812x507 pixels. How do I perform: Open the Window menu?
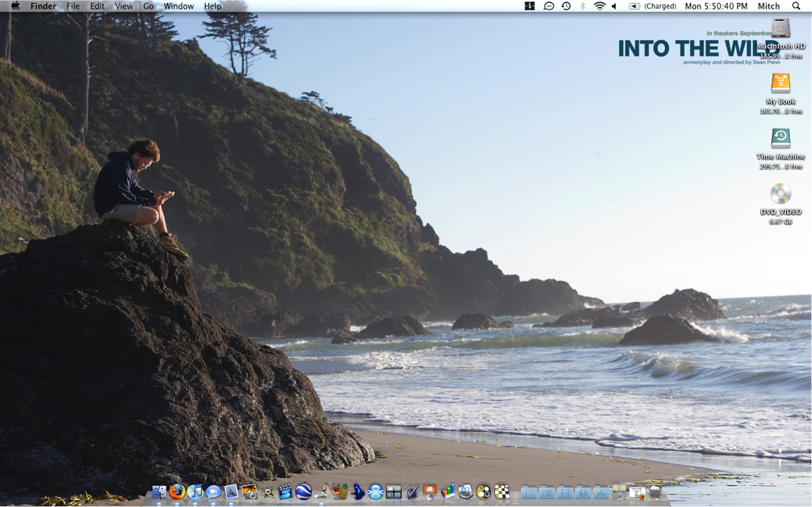179,6
